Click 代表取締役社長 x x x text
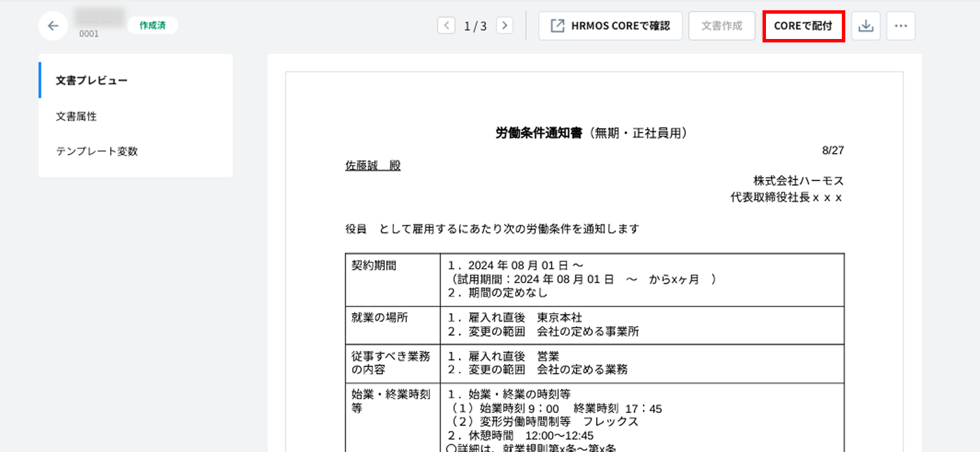 pyautogui.click(x=787, y=198)
